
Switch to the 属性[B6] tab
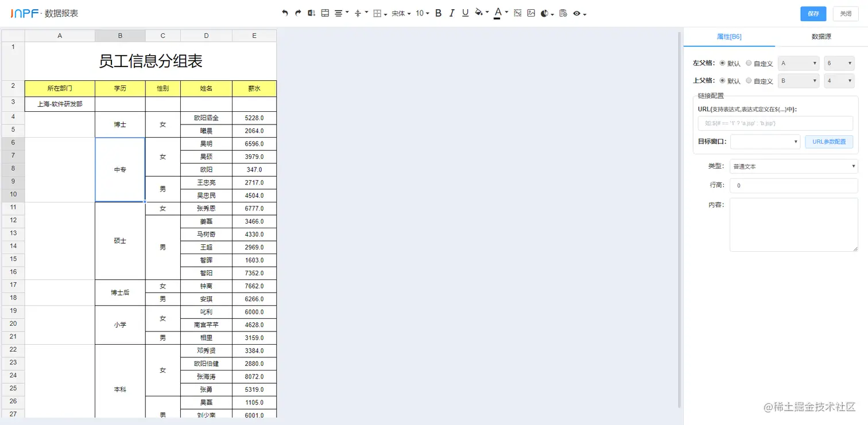(x=729, y=37)
